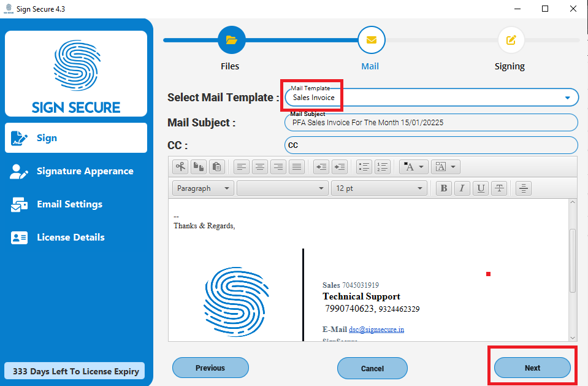
Task: Toggle strikethrough formatting
Action: point(499,188)
